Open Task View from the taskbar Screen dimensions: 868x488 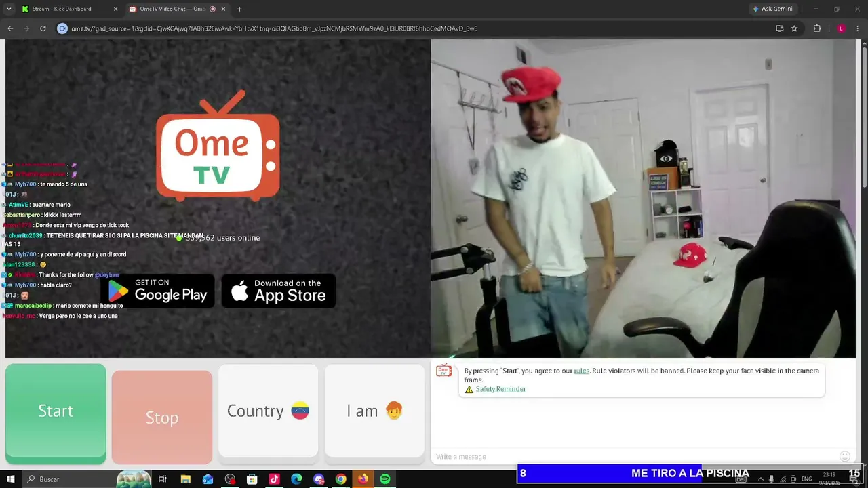point(163,479)
